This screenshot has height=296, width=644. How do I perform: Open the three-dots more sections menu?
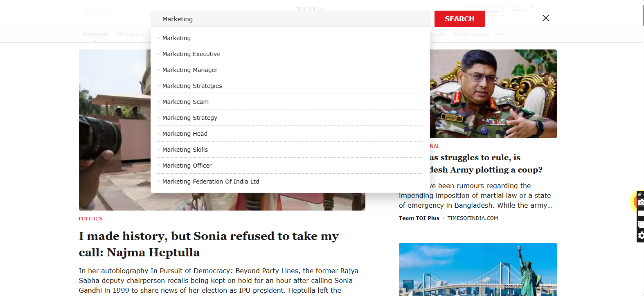pos(498,34)
